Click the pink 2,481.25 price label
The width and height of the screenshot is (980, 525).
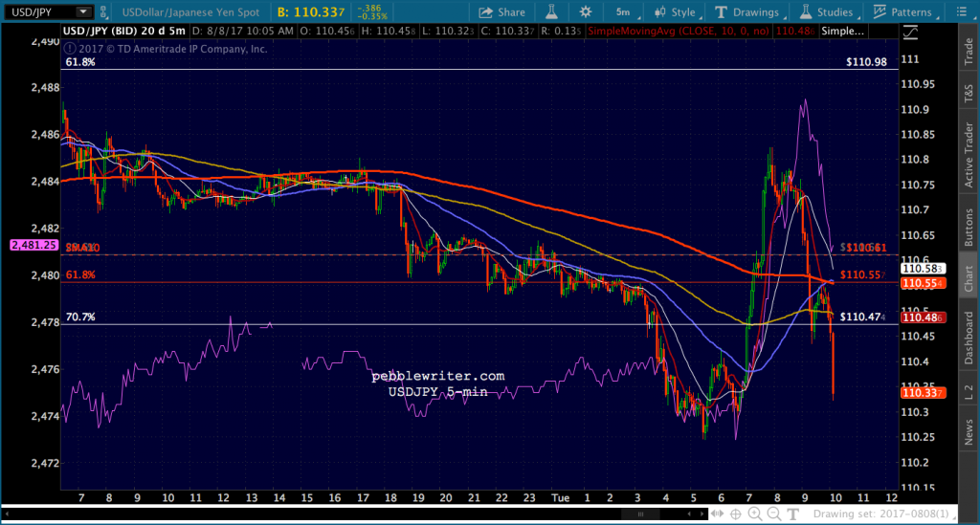33,246
